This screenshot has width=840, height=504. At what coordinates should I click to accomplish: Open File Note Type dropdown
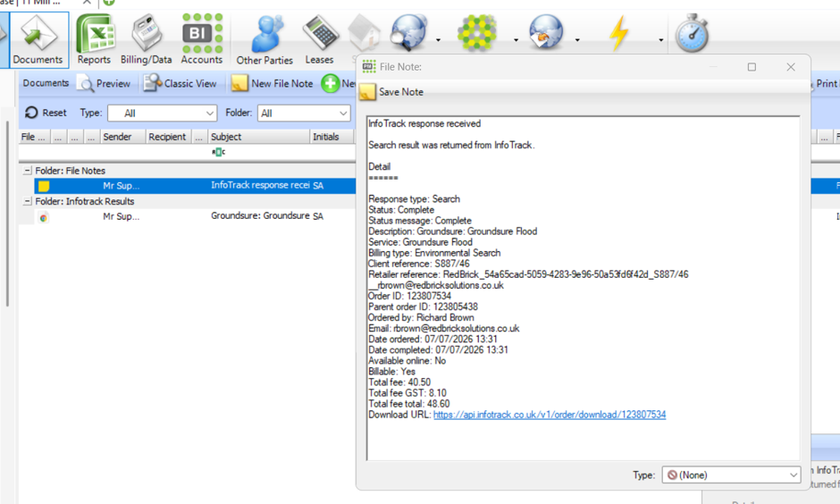(731, 475)
